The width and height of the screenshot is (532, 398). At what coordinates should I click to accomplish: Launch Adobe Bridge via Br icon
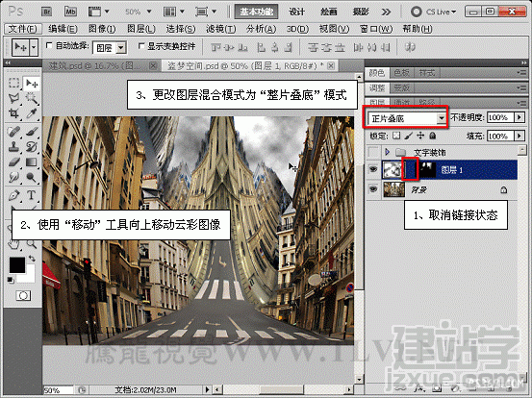(x=46, y=12)
